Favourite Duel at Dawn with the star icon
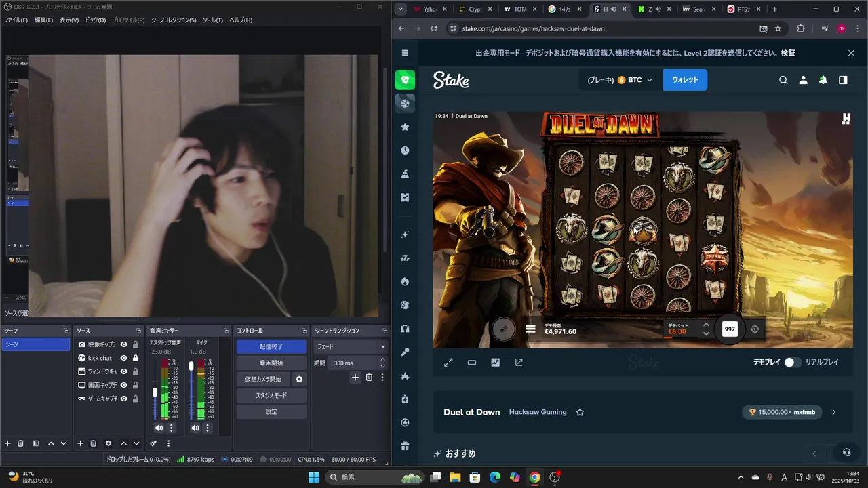Viewport: 868px width, 488px height. pyautogui.click(x=580, y=412)
